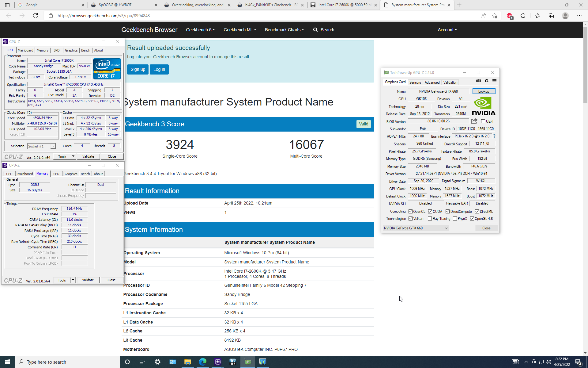
Task: Switch to Sensors tab in GPU-Z
Action: point(415,82)
